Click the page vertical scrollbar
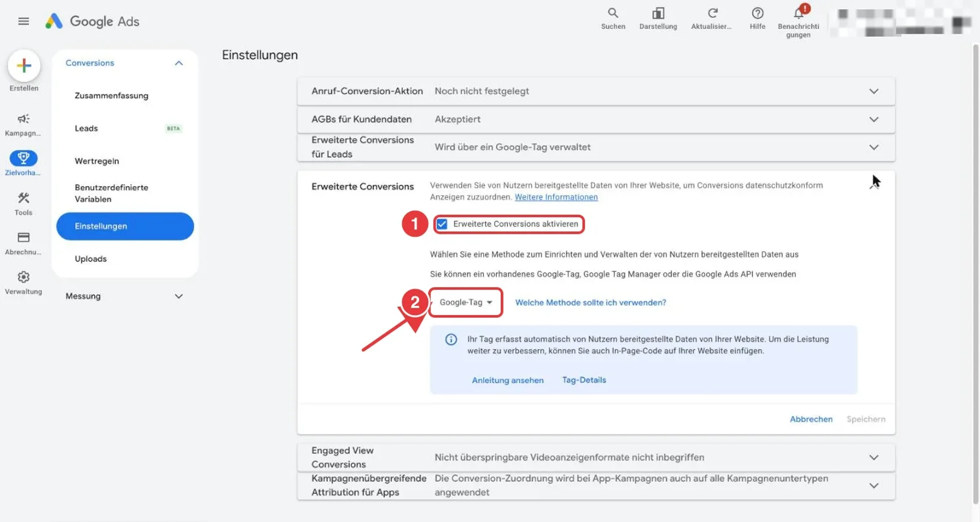 (976, 274)
